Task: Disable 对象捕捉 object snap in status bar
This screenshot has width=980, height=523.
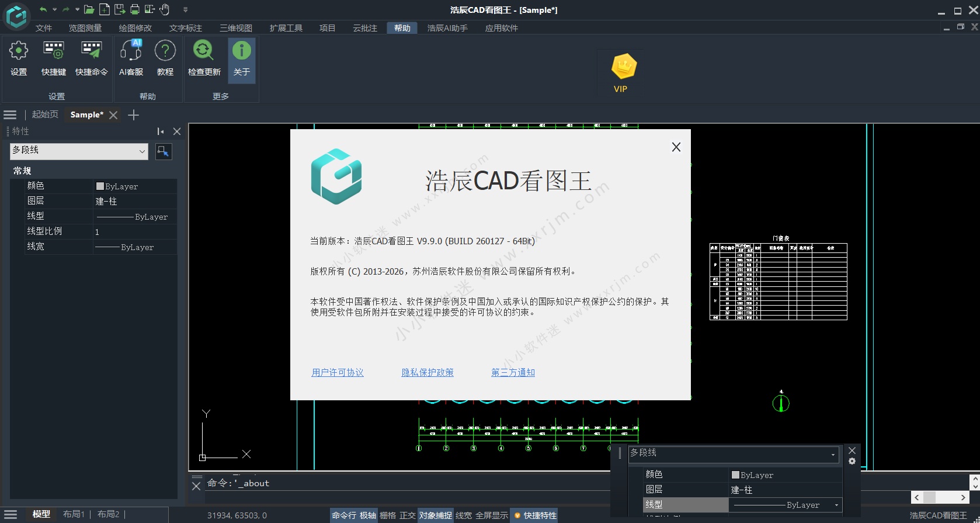Action: click(x=436, y=515)
